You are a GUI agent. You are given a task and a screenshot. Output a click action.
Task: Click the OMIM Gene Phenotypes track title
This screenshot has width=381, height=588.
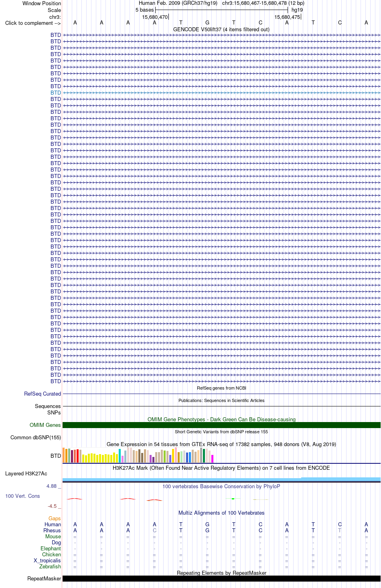[x=221, y=420]
